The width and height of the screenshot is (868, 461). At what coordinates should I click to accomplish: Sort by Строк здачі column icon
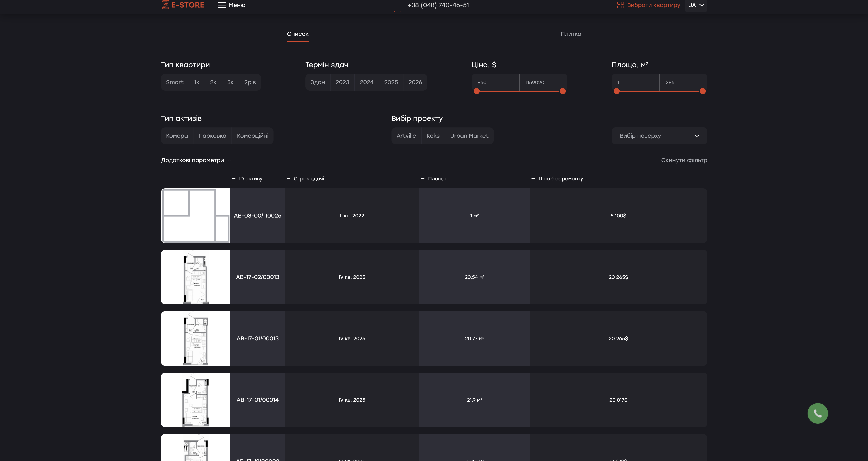pyautogui.click(x=289, y=178)
